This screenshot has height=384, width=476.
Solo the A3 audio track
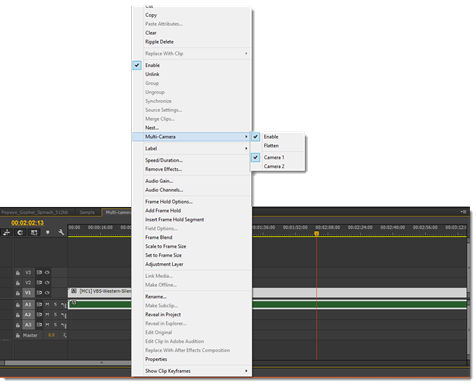(55, 325)
